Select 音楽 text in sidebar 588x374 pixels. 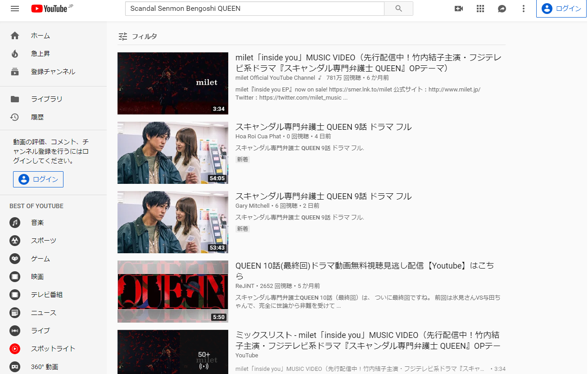pos(37,223)
